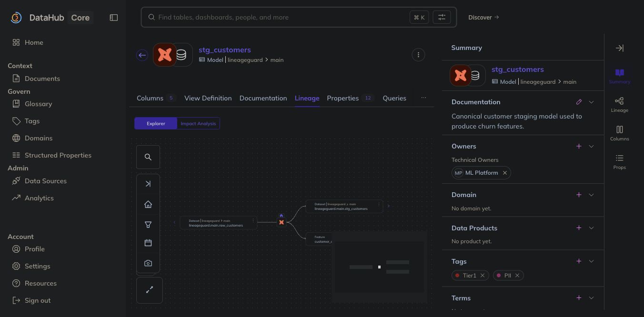Edit the Documentation with pencil icon
The width and height of the screenshot is (644, 317).
click(x=579, y=102)
